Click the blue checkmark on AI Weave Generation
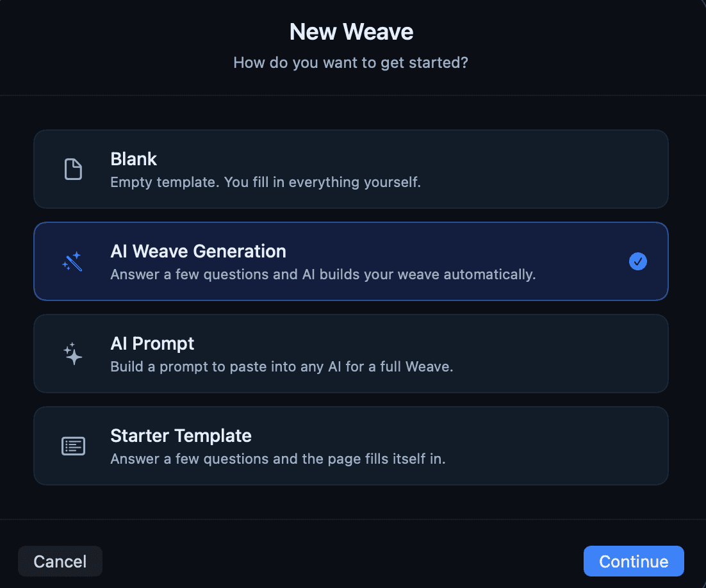 637,261
